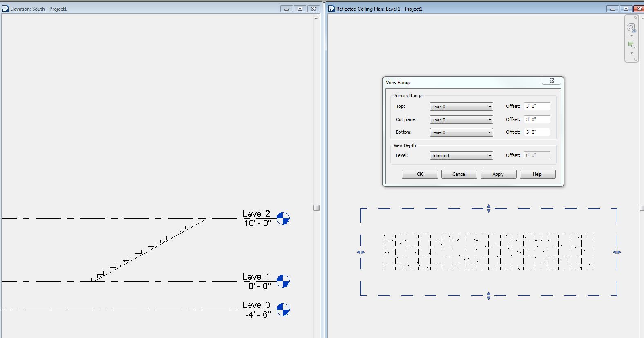Image resolution: width=644 pixels, height=338 pixels.
Task: Select the Level 0 head bubble
Action: point(283,309)
